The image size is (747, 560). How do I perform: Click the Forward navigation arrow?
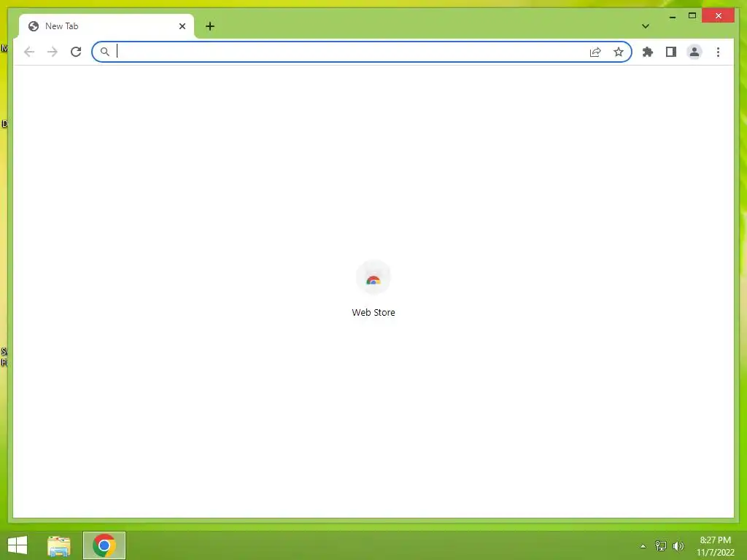coord(53,52)
